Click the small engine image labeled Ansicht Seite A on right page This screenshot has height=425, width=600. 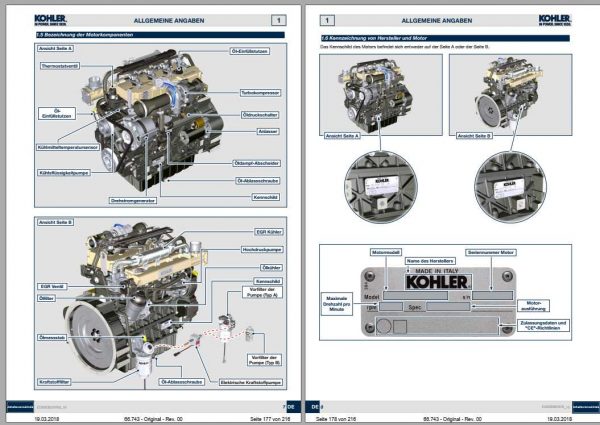point(381,94)
